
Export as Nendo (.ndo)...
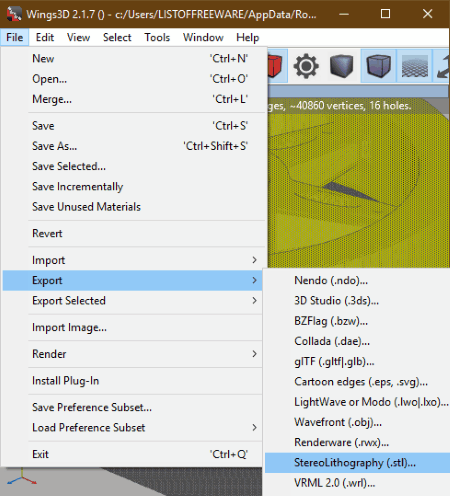[x=357, y=281]
